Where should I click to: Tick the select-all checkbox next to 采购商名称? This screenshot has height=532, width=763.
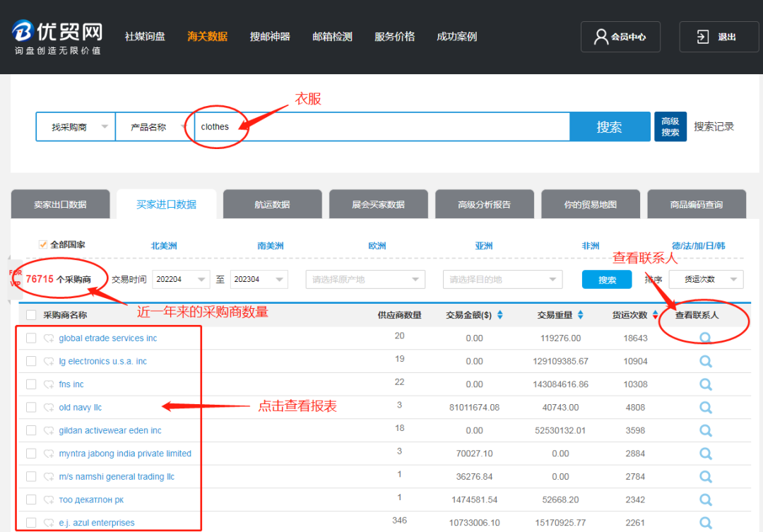31,315
